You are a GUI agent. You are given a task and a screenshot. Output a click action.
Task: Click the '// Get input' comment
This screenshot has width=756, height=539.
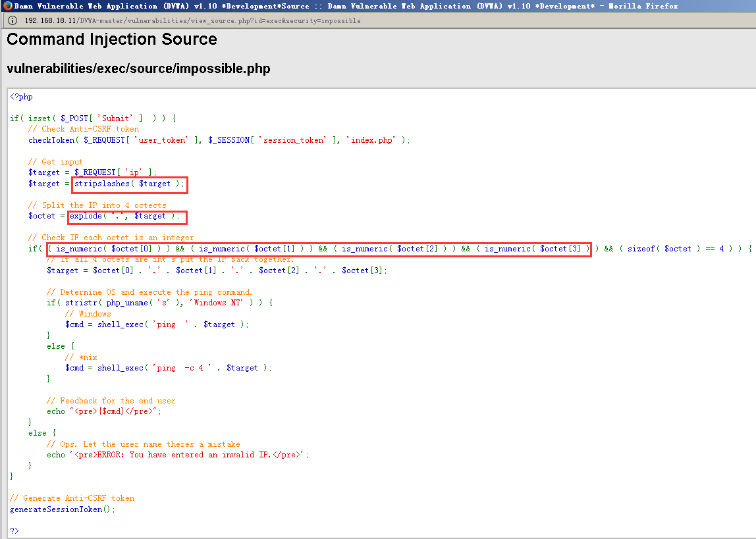[x=55, y=162]
